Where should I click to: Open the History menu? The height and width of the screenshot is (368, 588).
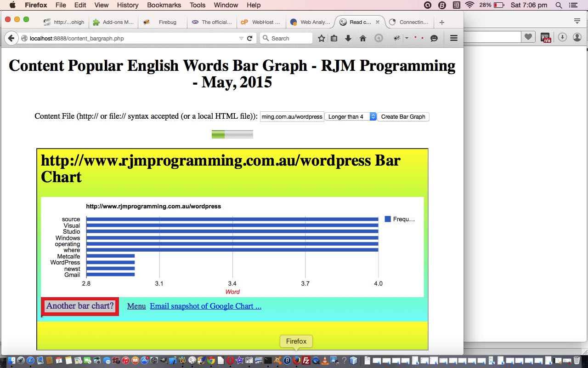point(128,5)
